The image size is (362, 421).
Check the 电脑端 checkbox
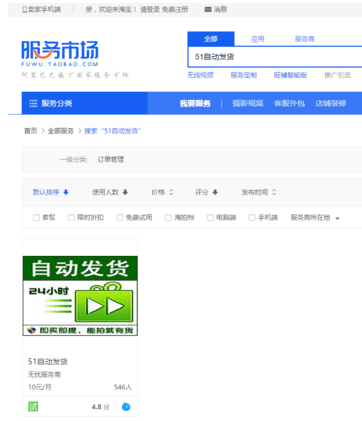point(210,218)
